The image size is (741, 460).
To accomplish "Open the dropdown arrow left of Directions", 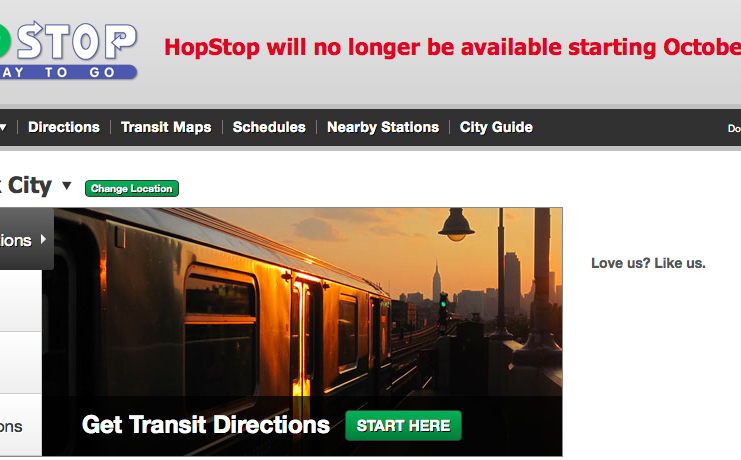I will click(x=3, y=127).
